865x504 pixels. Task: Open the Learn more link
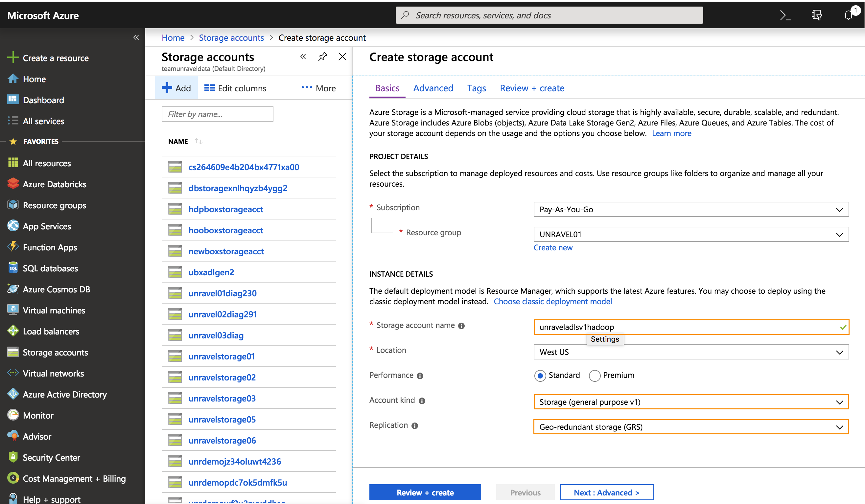coord(672,133)
